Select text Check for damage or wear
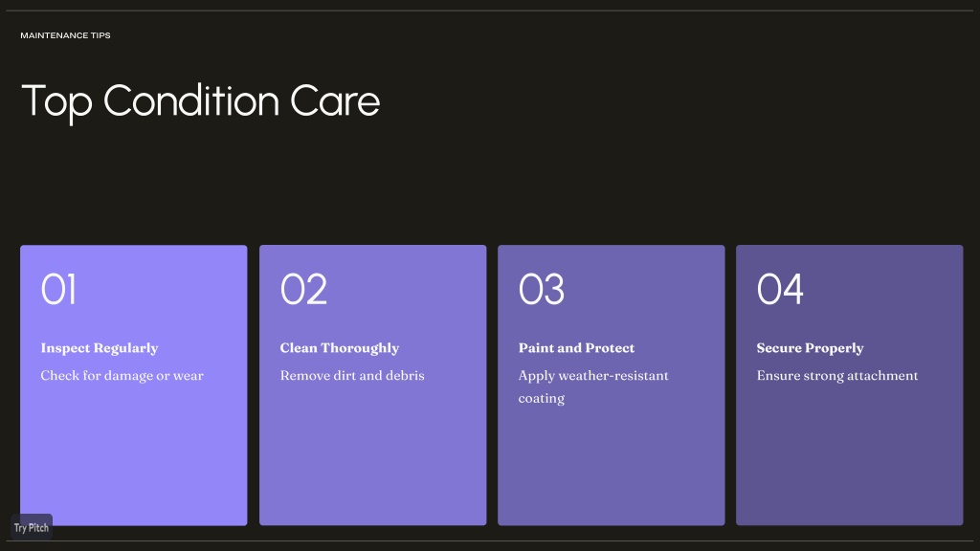980x551 pixels. pos(122,375)
